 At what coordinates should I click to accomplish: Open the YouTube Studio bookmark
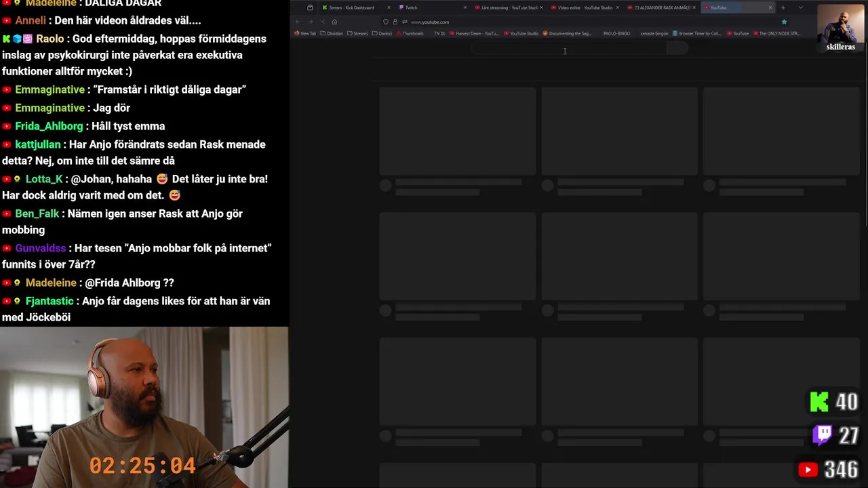click(x=521, y=33)
